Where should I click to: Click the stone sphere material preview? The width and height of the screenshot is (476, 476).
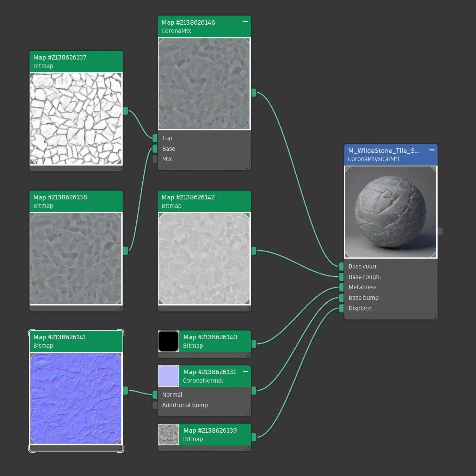tap(391, 212)
